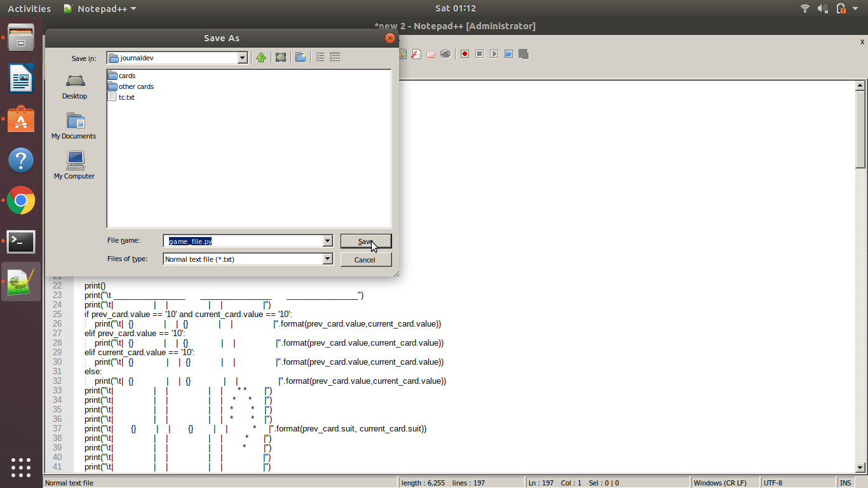
Task: Go up one level in Save As dialog
Action: pyautogui.click(x=261, y=57)
